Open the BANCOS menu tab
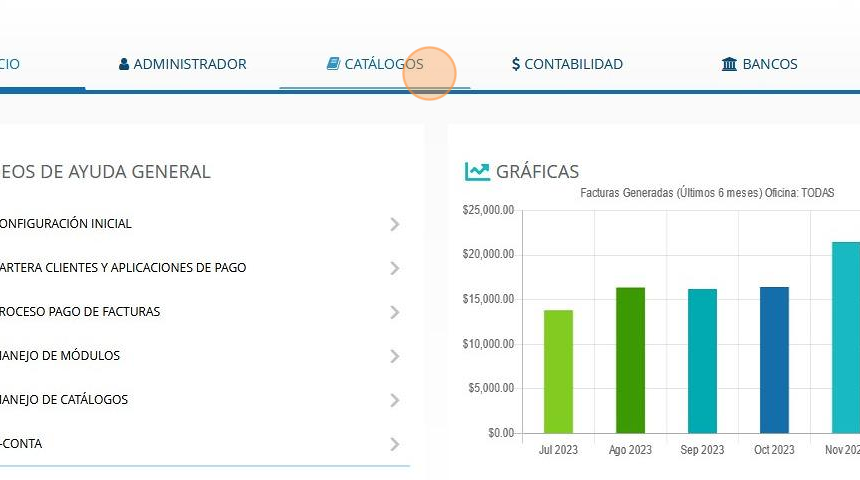 (x=760, y=64)
